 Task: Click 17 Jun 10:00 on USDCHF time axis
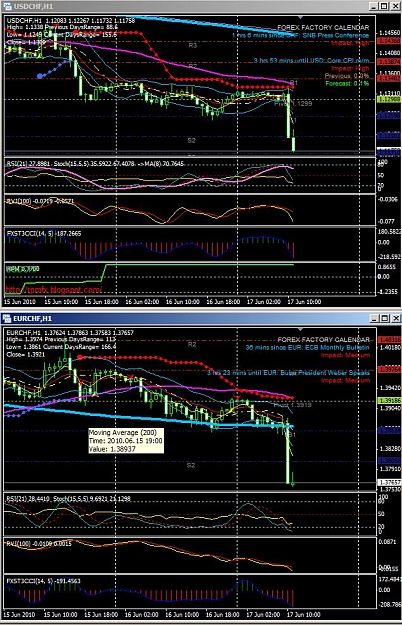pos(304,302)
